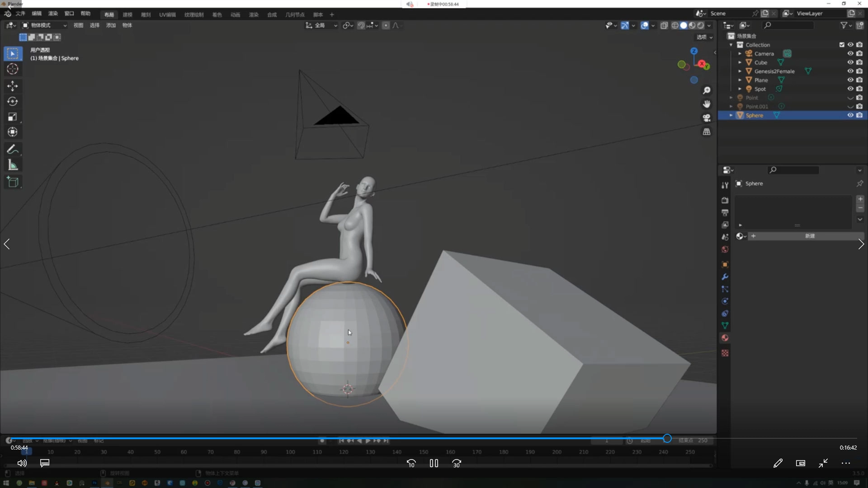Select the Measure ruler tool

click(x=13, y=165)
